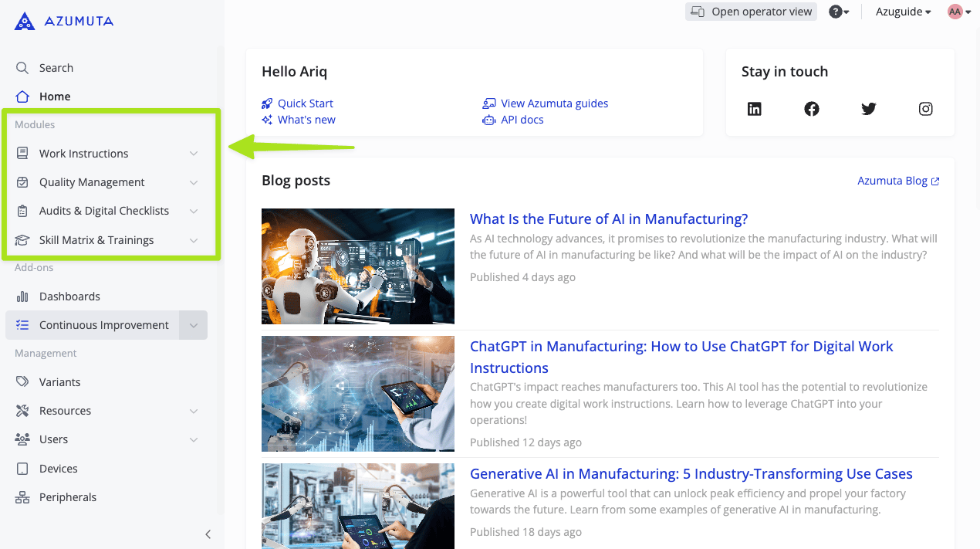The width and height of the screenshot is (980, 549).
Task: Open Devices in the Management section
Action: pyautogui.click(x=58, y=469)
